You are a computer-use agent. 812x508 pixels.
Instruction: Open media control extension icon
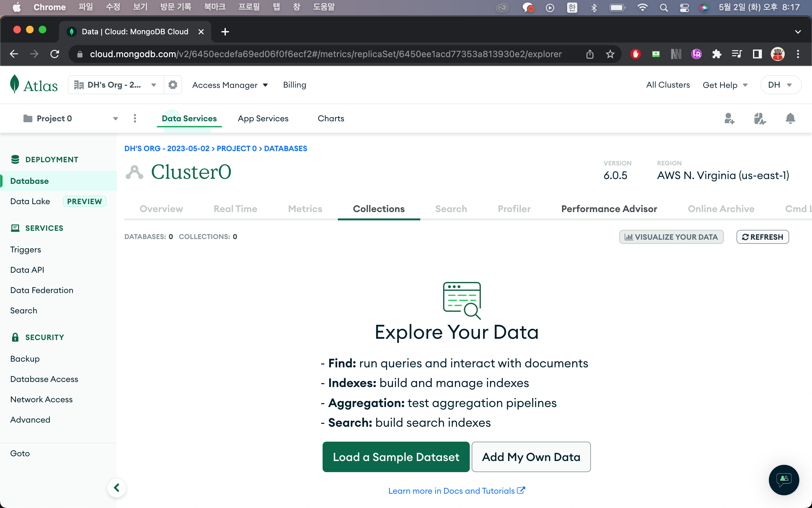pyautogui.click(x=737, y=54)
